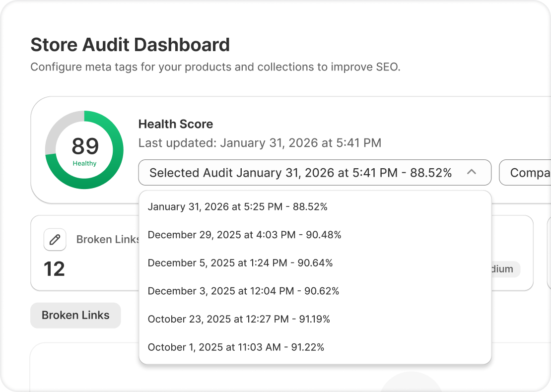
Task: Click the Healthy status label under the score
Action: click(x=84, y=163)
